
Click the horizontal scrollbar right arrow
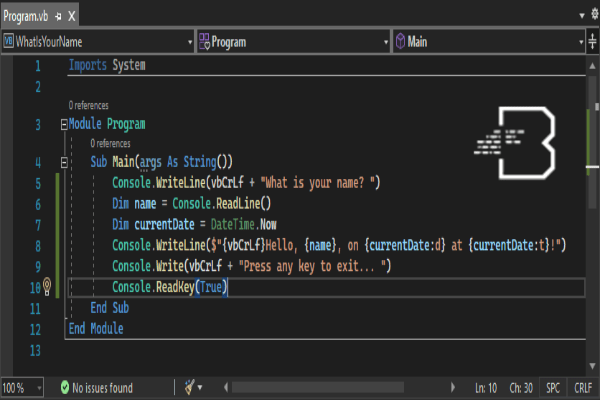pos(453,387)
